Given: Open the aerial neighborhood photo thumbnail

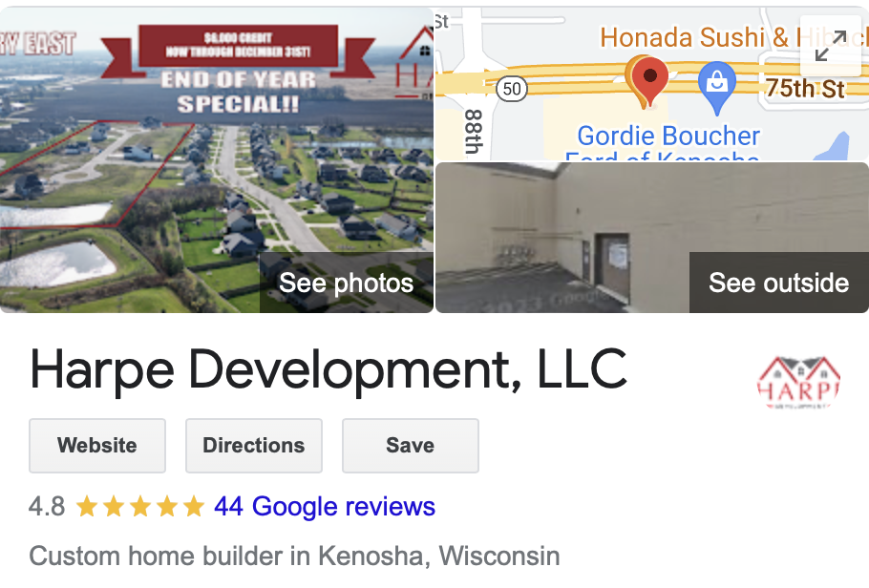Looking at the screenshot, I should [x=216, y=160].
